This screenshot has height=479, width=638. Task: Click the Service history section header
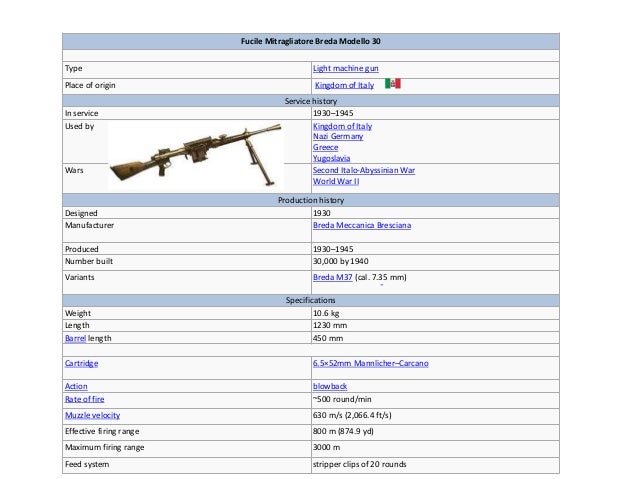tap(310, 101)
